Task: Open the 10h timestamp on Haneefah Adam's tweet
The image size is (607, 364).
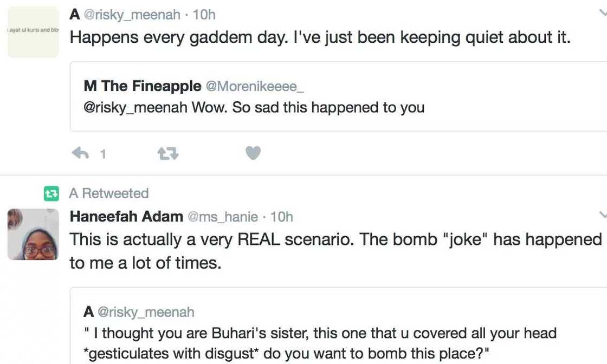Action: 281,217
